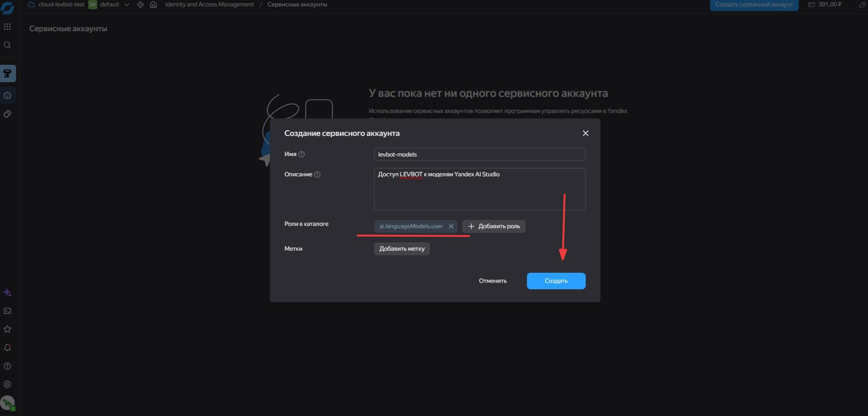Image resolution: width=868 pixels, height=416 pixels.
Task: Open the chip-shaped sidebar icon
Action: pyautogui.click(x=7, y=114)
